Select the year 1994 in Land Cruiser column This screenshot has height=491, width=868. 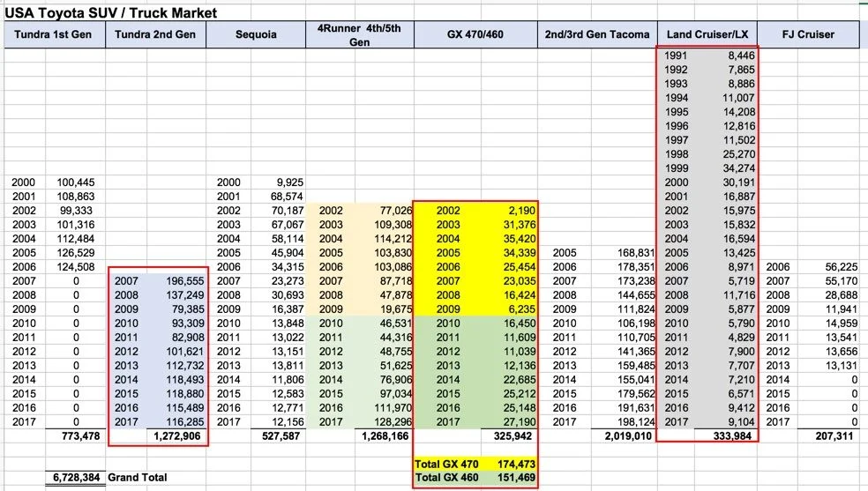click(x=676, y=98)
